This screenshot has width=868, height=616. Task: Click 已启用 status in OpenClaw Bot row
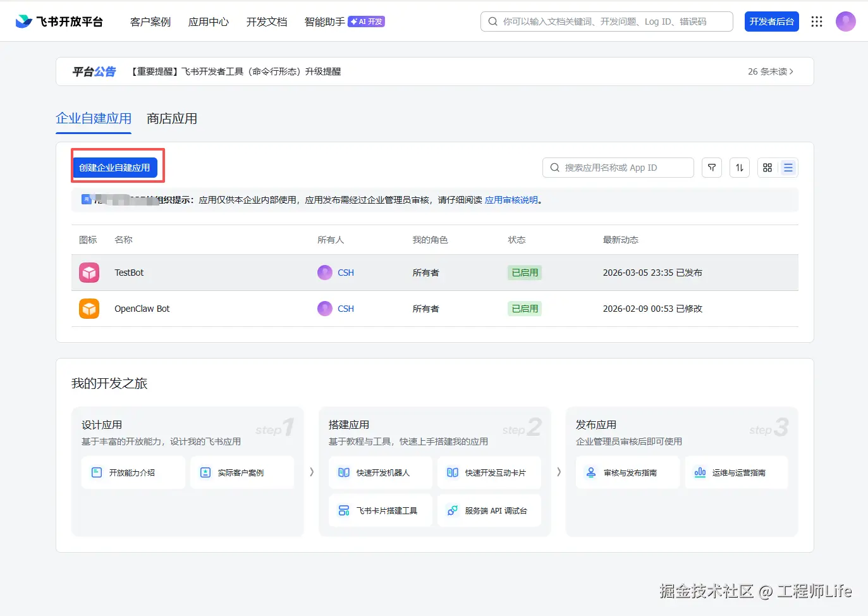pos(525,309)
